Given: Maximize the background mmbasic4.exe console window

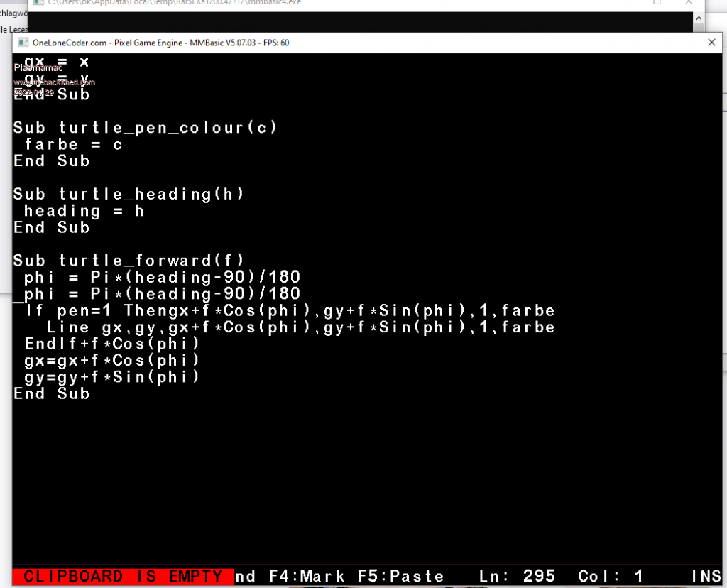Looking at the screenshot, I should pyautogui.click(x=657, y=3).
